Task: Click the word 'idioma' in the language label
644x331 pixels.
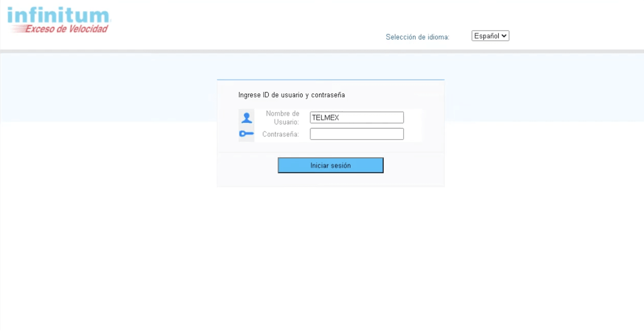Action: coord(438,37)
